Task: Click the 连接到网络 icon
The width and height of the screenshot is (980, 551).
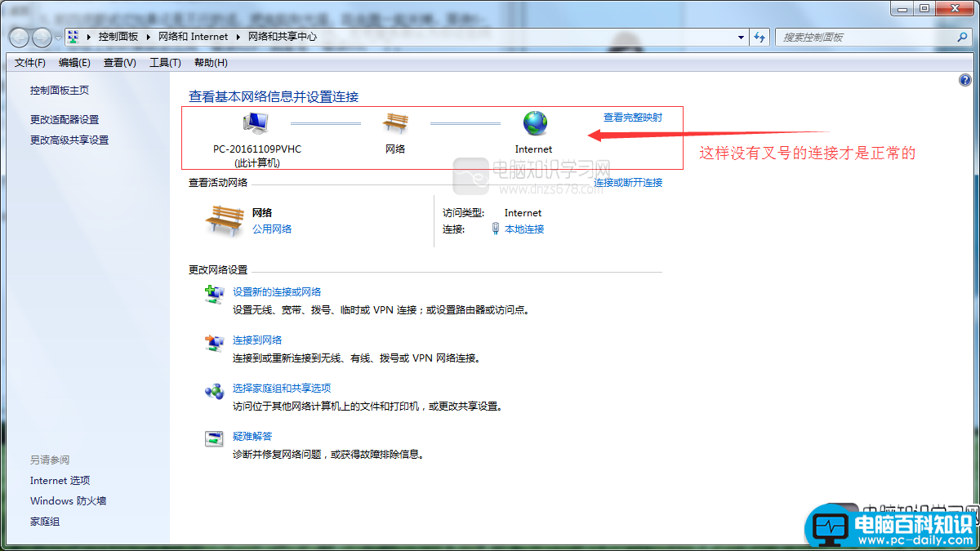Action: pyautogui.click(x=214, y=343)
